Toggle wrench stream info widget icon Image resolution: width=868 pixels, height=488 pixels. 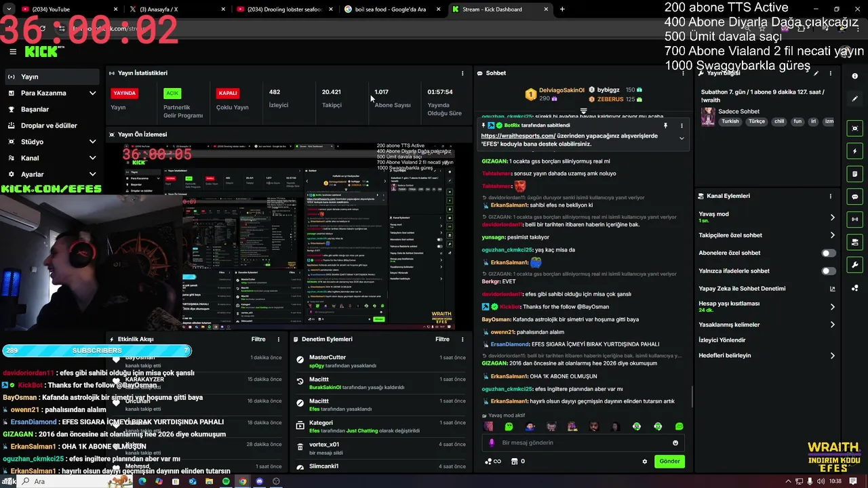coord(854,265)
